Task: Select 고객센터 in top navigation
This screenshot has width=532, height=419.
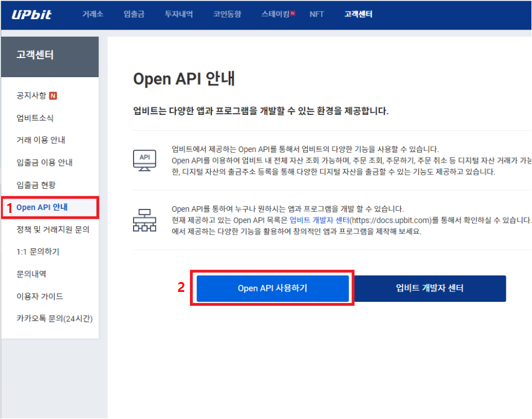Action: coord(358,15)
